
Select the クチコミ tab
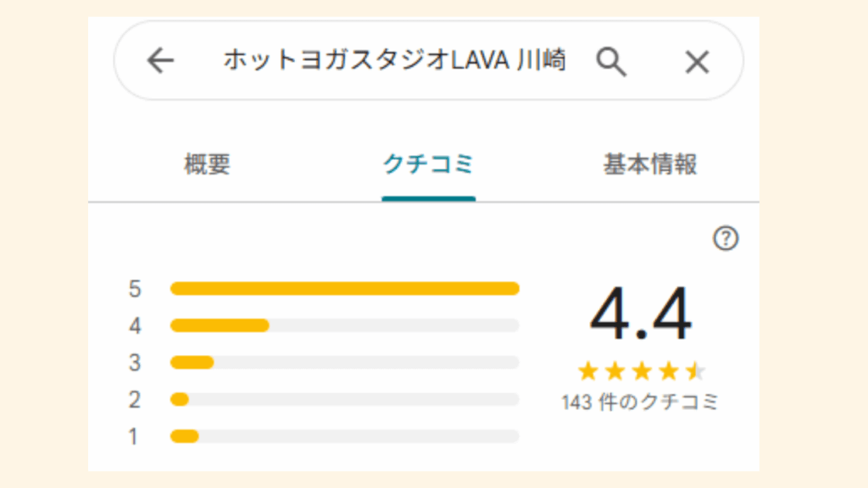[428, 164]
